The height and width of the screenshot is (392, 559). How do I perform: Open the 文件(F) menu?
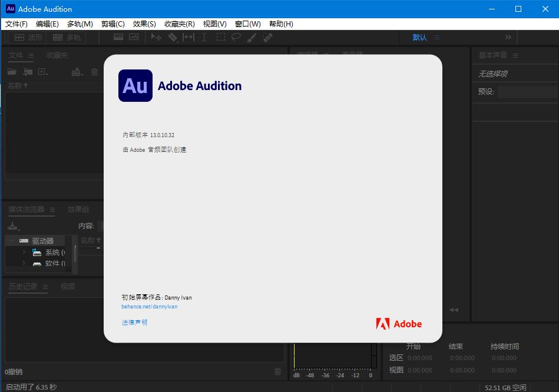[x=16, y=24]
